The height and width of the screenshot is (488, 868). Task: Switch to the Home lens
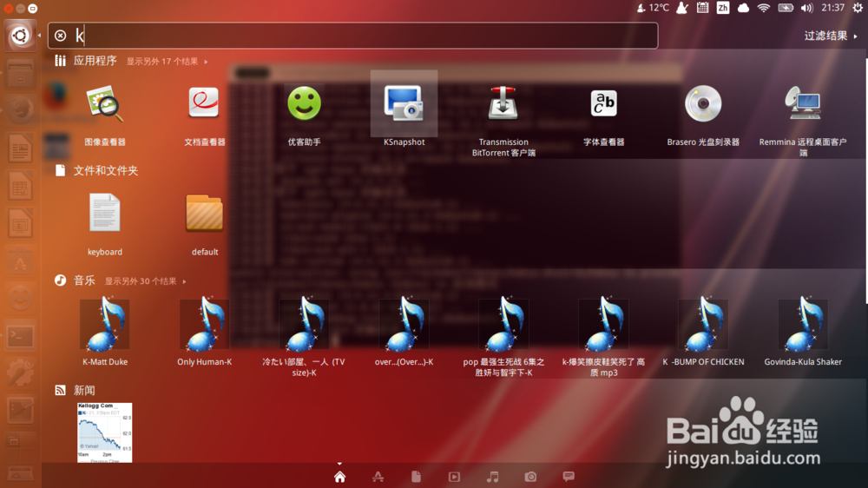click(x=340, y=477)
